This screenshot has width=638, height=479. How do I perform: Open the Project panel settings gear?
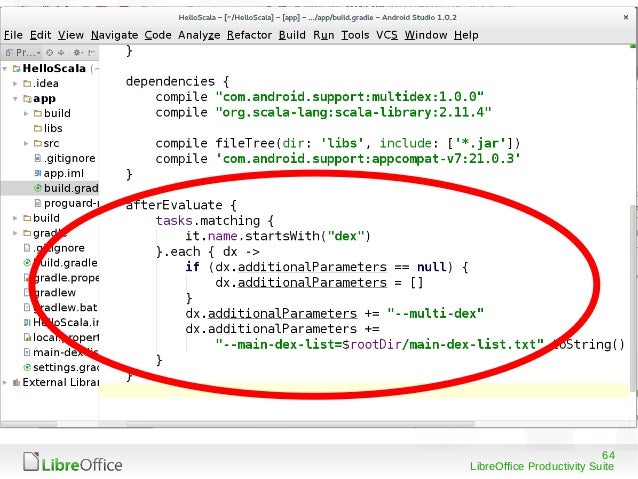(x=76, y=52)
